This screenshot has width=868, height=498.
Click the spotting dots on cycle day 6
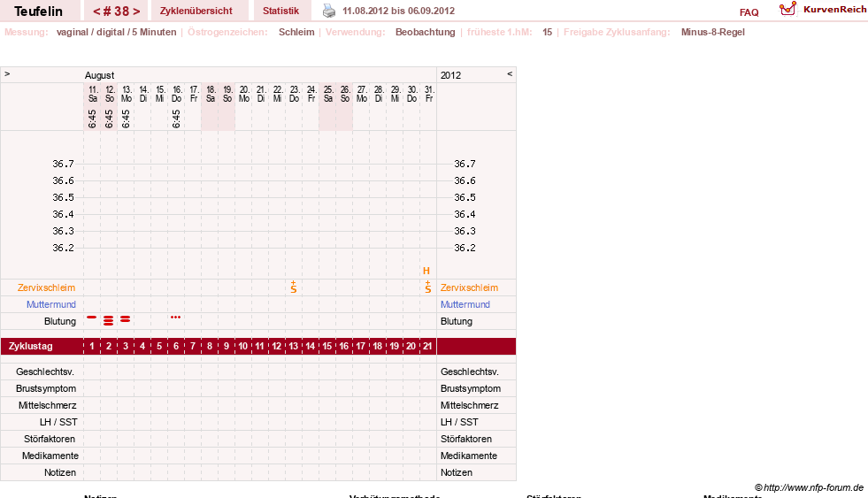point(175,317)
